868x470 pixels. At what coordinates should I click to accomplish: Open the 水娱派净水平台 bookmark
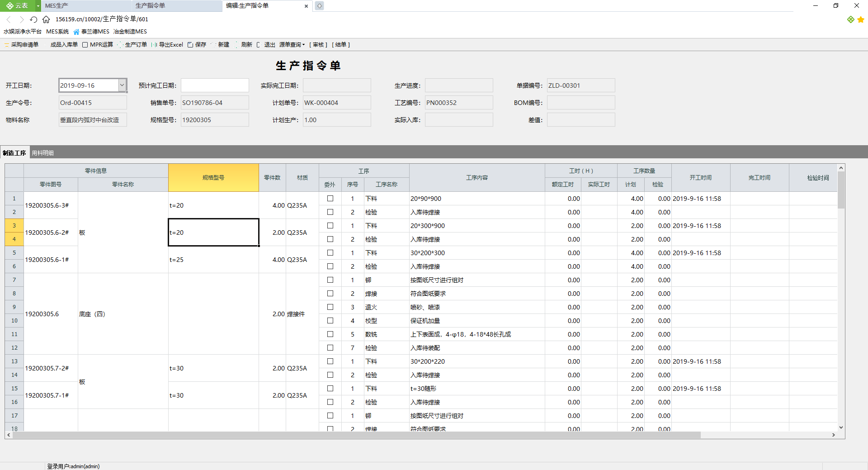[22, 32]
